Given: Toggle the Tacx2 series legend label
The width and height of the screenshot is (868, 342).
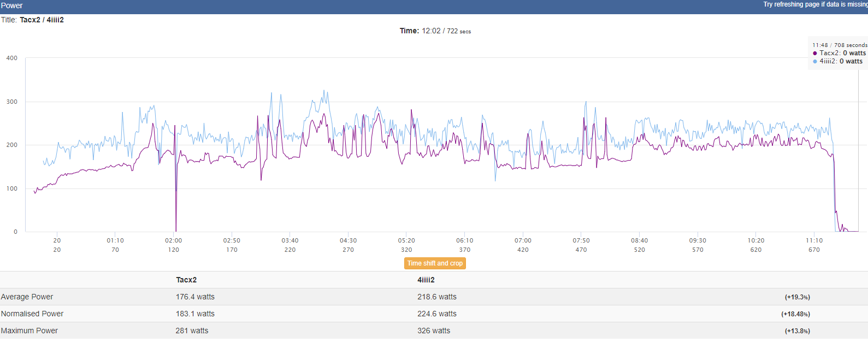Looking at the screenshot, I should tap(842, 53).
